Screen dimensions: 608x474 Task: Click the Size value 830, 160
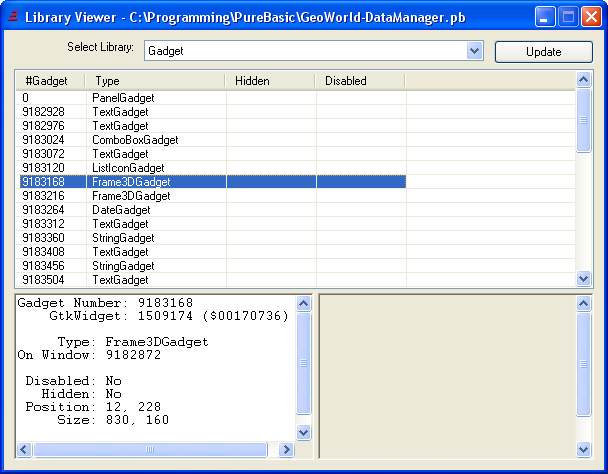(x=137, y=420)
